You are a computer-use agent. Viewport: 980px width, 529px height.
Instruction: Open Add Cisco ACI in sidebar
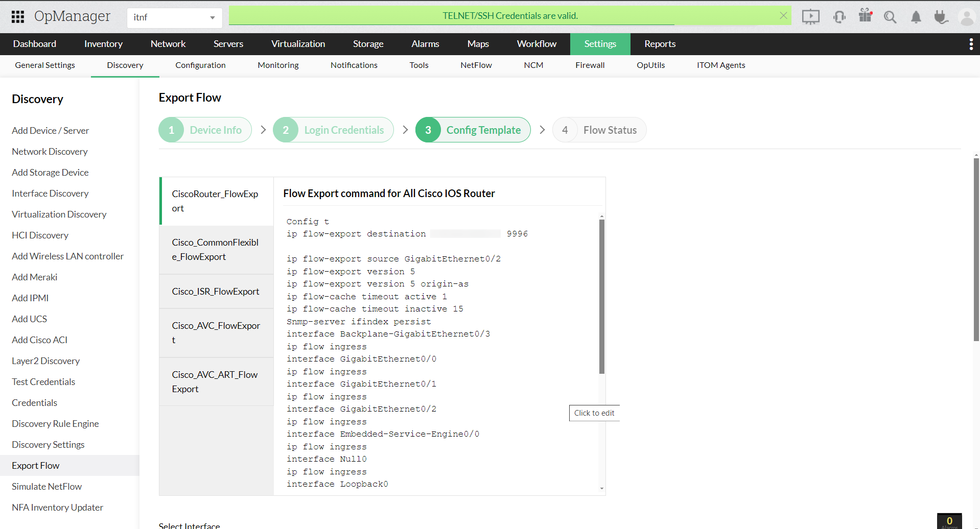click(x=39, y=340)
